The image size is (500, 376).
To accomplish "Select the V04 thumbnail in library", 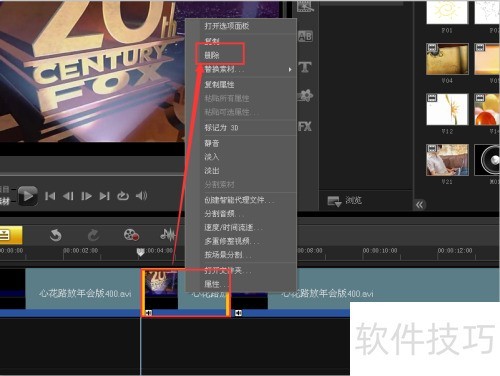I will pyautogui.click(x=447, y=59).
